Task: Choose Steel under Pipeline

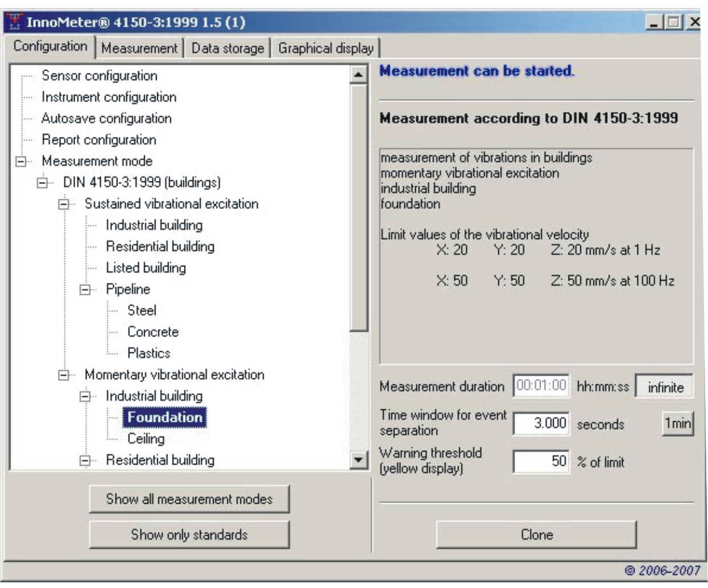Action: [142, 311]
